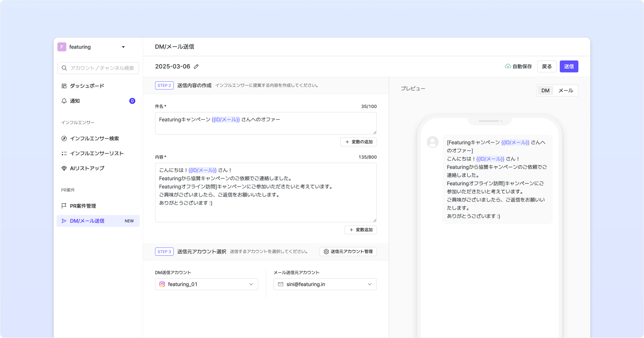Click the notification bell icon
The width and height of the screenshot is (644, 338).
(64, 101)
